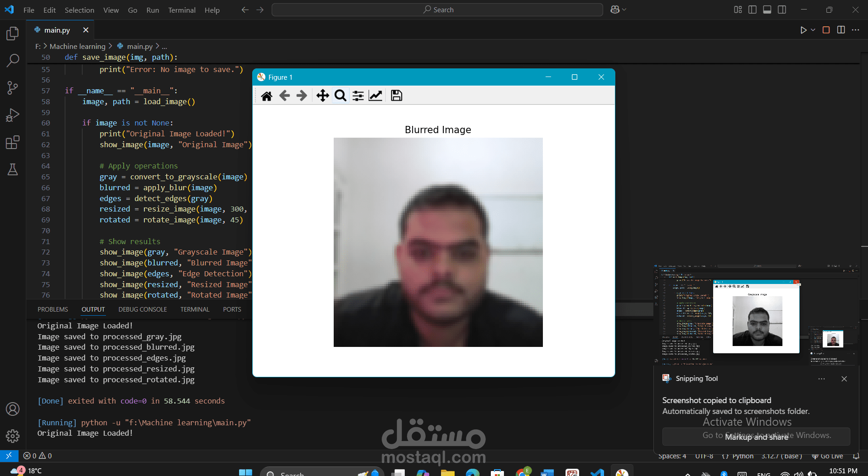Select the Zoom-to-rectangle tool in Figure 1

click(x=340, y=95)
